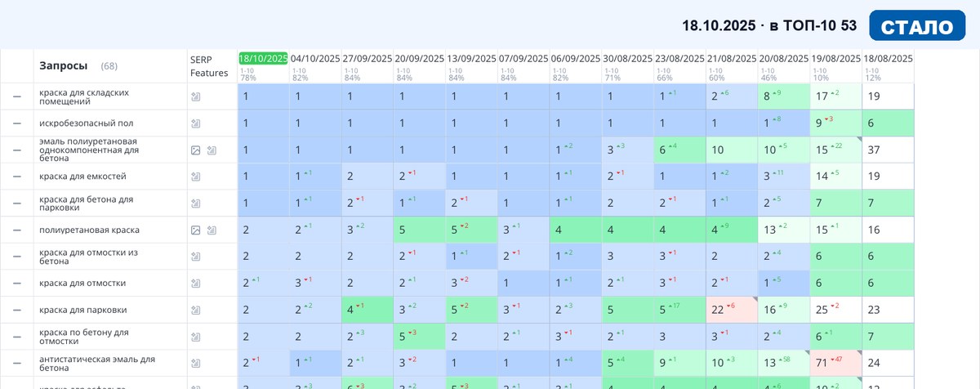
Task: Click dash icon left of краска для бетона для парковки
Action: (16, 203)
